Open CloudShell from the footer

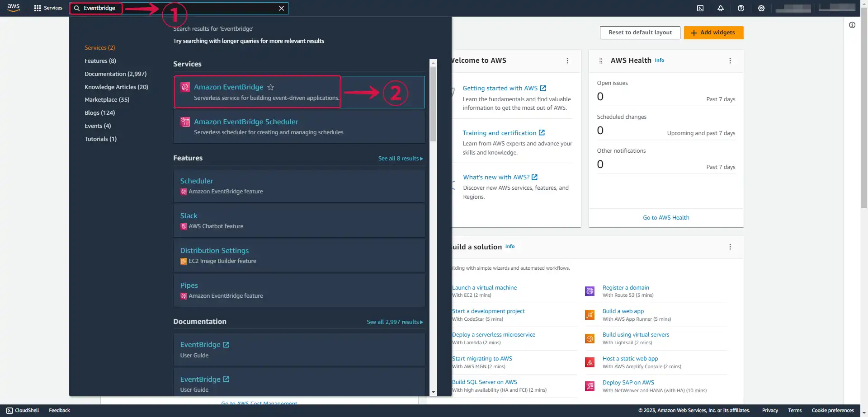pyautogui.click(x=23, y=411)
